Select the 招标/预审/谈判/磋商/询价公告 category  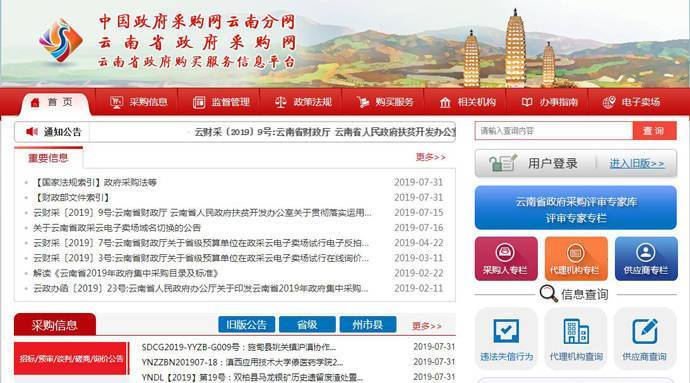point(71,358)
